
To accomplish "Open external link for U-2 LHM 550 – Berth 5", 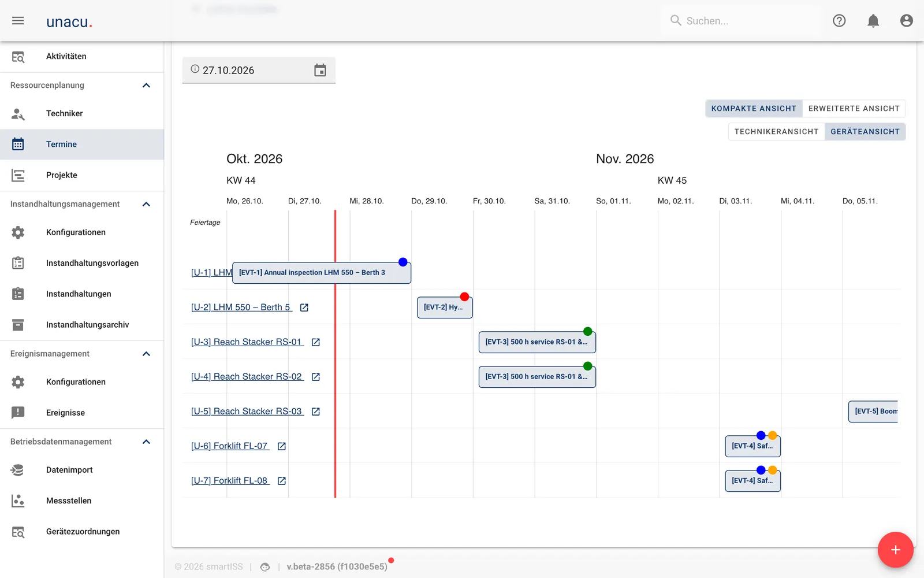I will click(x=304, y=307).
